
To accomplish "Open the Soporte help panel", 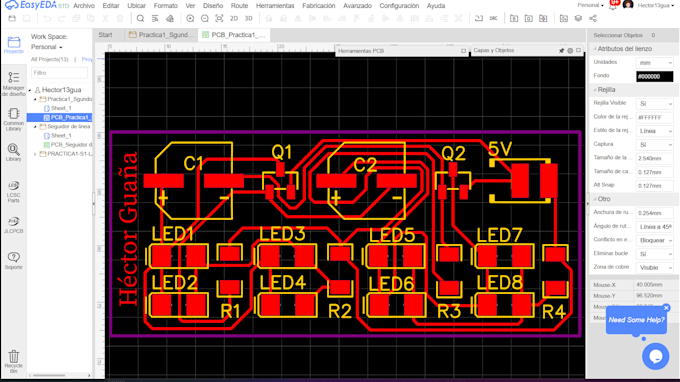I will pyautogui.click(x=13, y=261).
